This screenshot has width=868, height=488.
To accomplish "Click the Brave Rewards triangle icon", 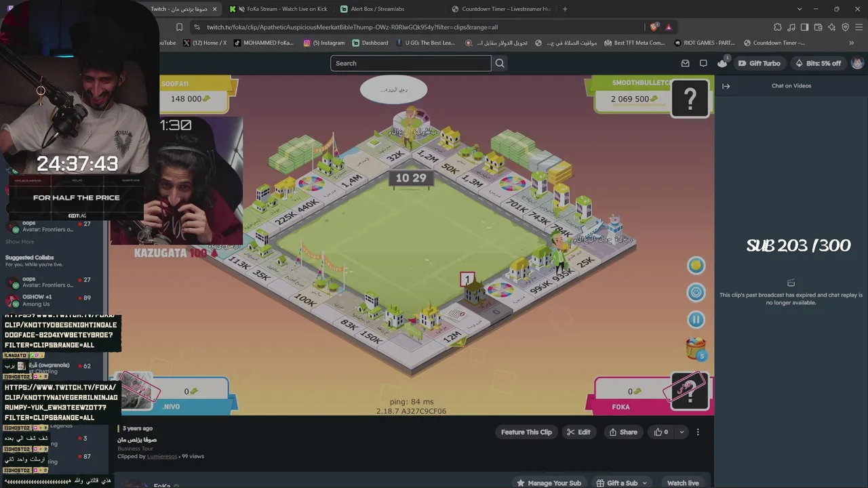I will [x=669, y=27].
